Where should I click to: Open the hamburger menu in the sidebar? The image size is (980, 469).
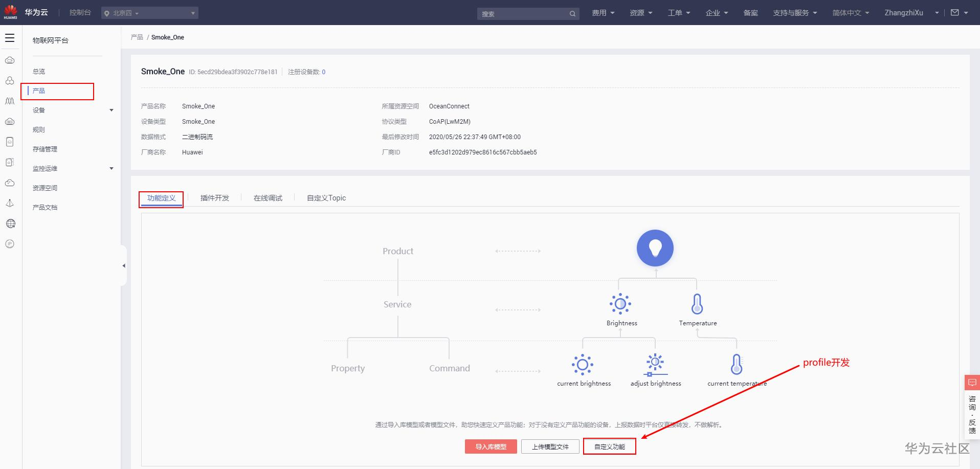point(10,38)
